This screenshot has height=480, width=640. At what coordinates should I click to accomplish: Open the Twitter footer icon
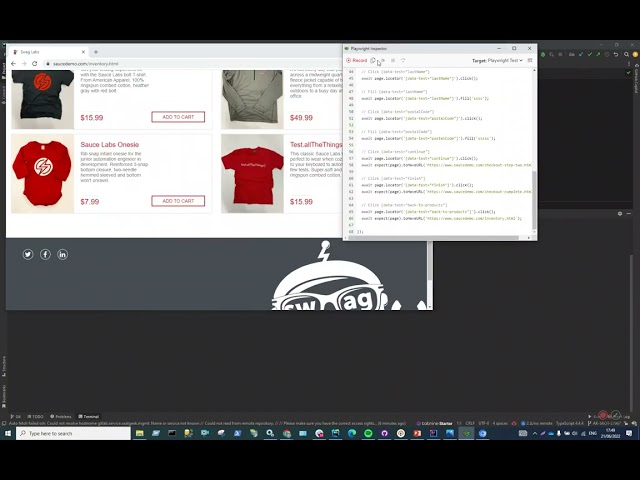[28, 254]
